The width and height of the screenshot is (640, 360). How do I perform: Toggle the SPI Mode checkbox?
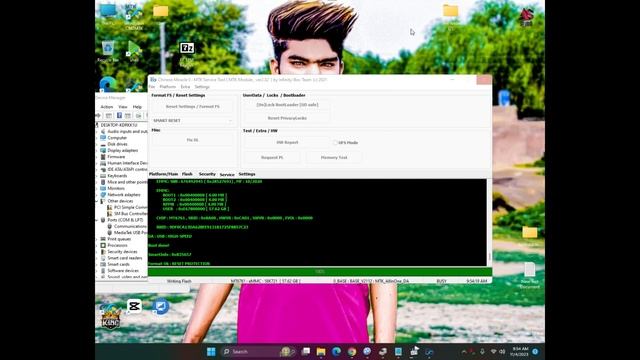click(335, 142)
